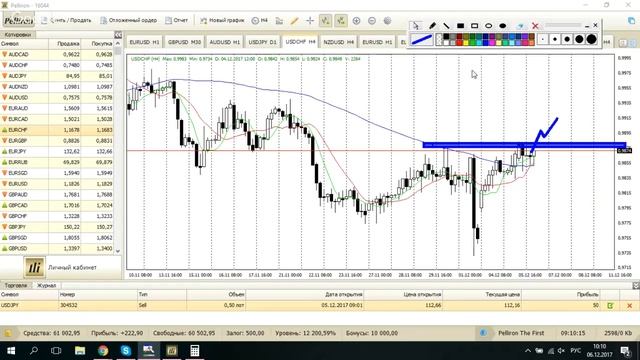Open the H4 timeframe selector
This screenshot has width=640, height=360.
pyautogui.click(x=260, y=20)
